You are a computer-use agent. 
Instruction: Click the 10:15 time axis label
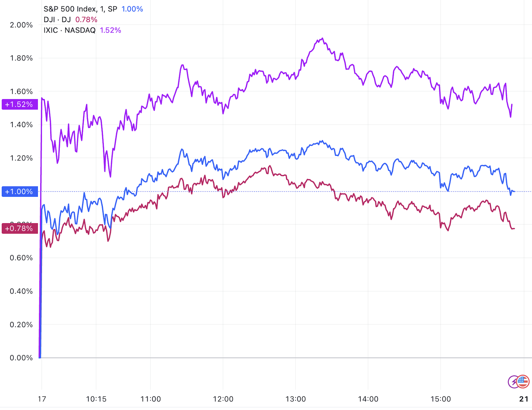point(96,399)
